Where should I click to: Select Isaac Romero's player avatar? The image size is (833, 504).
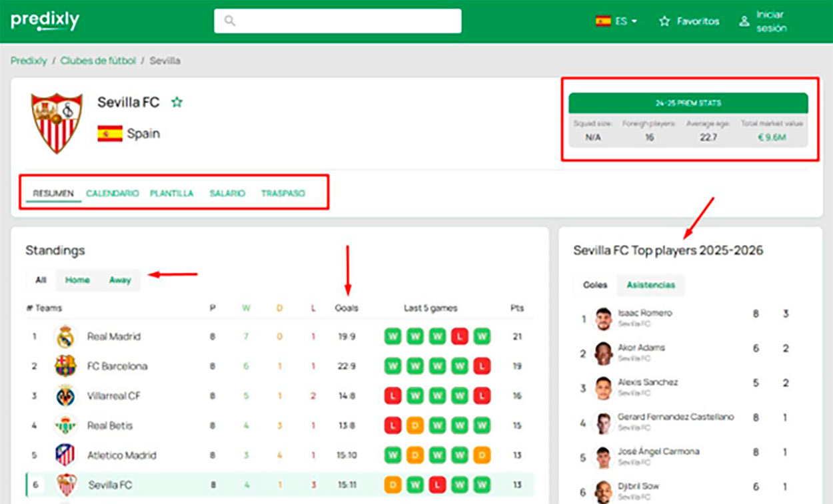coord(603,318)
